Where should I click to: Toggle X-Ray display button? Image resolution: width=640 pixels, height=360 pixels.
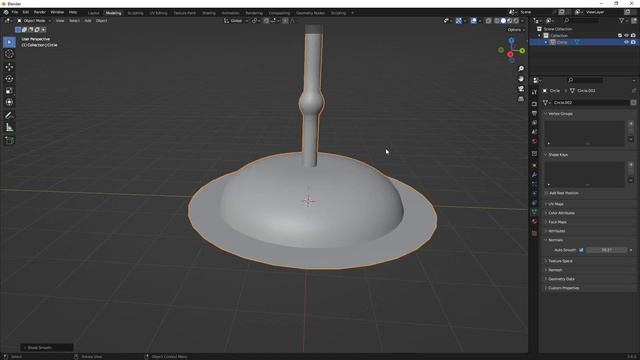click(489, 21)
